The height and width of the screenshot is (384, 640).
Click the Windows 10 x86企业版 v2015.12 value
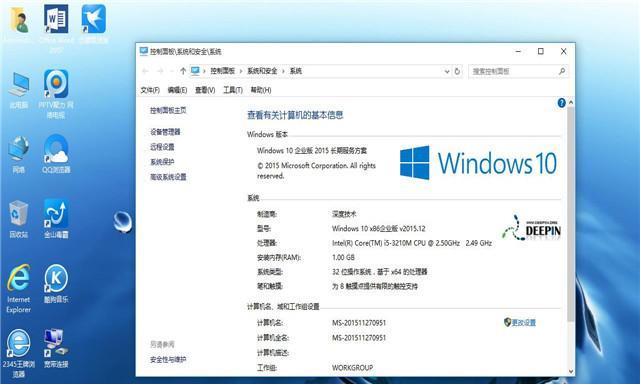click(x=379, y=229)
